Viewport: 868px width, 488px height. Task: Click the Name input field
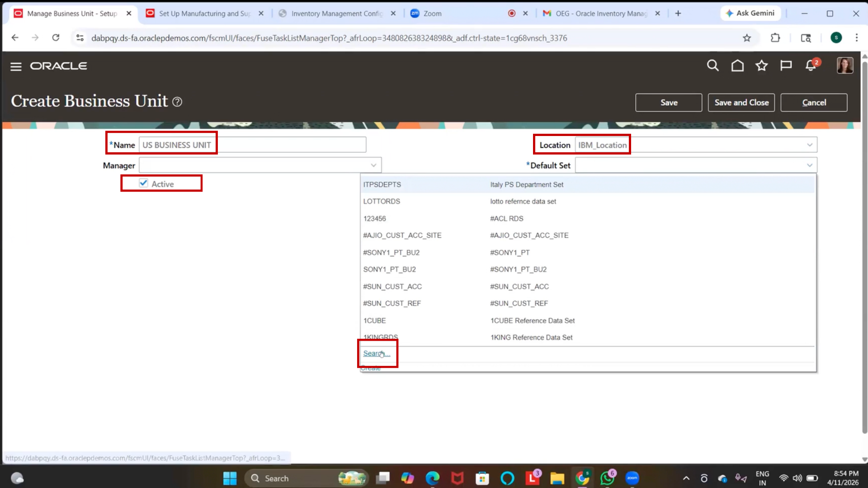pos(252,145)
